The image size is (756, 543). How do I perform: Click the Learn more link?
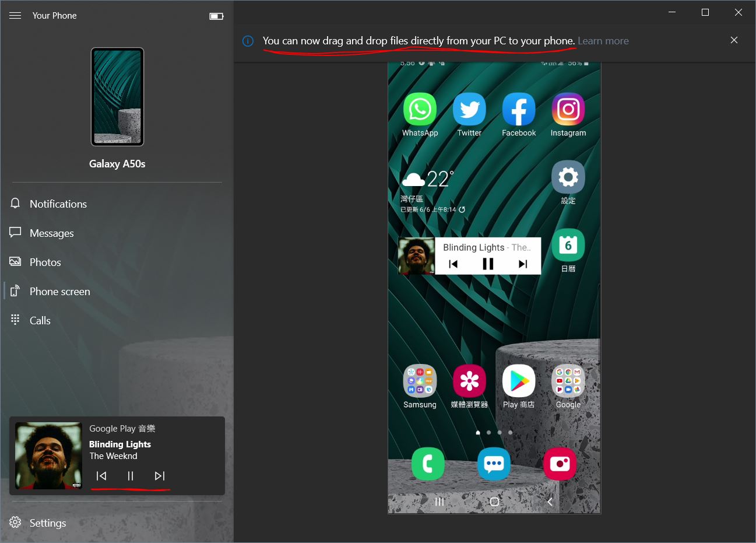[603, 41]
